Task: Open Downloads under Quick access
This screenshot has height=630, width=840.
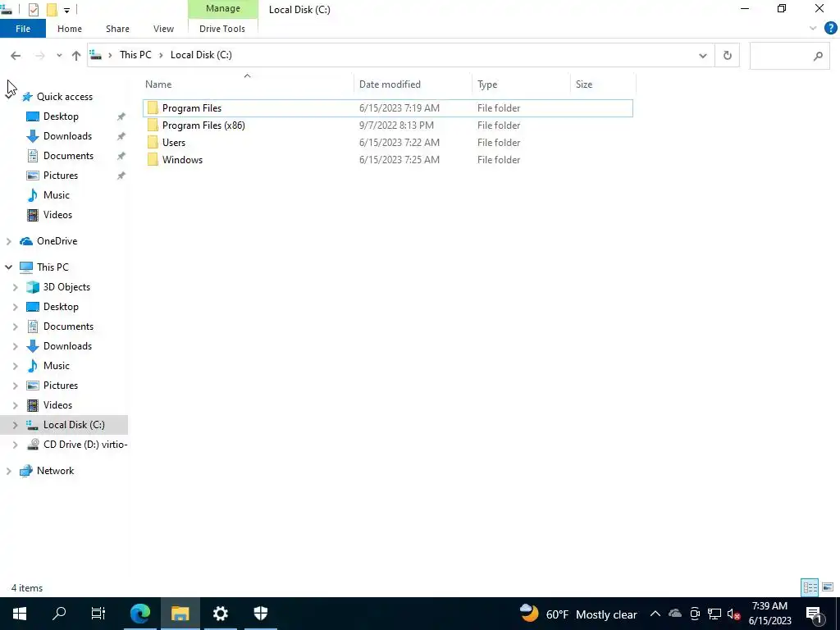Action: tap(67, 136)
